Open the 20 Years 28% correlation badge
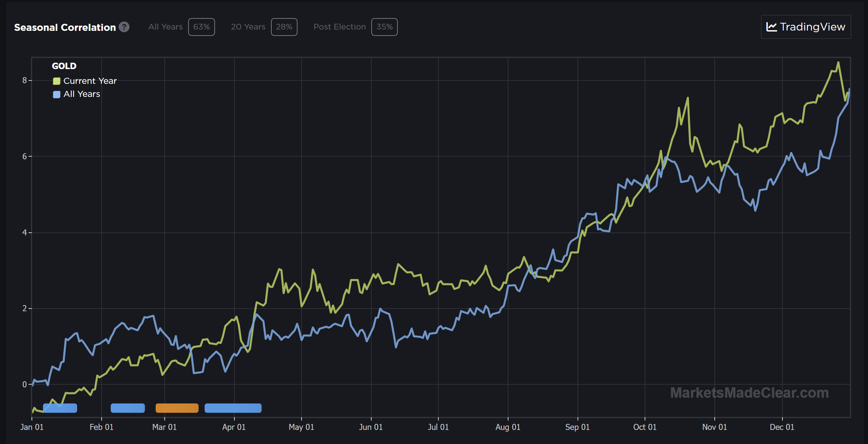The width and height of the screenshot is (868, 444). pyautogui.click(x=284, y=27)
